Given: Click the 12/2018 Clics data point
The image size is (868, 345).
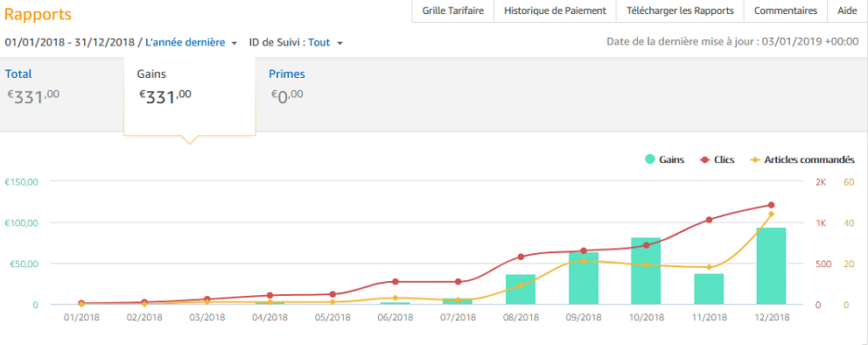Looking at the screenshot, I should coord(771,205).
